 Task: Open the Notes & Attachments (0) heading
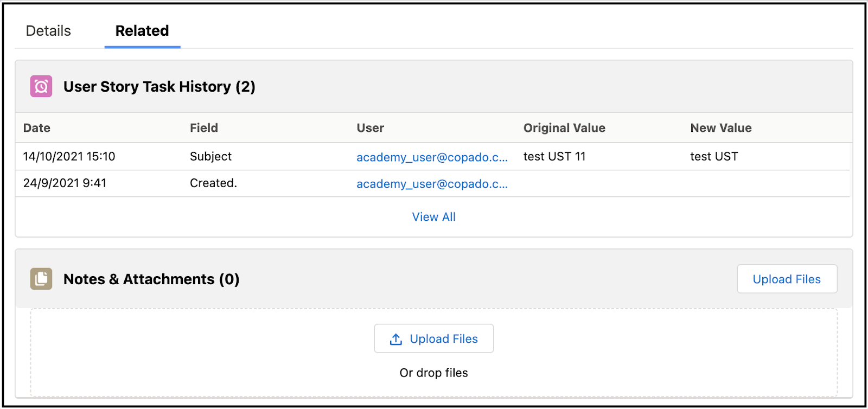coord(151,279)
